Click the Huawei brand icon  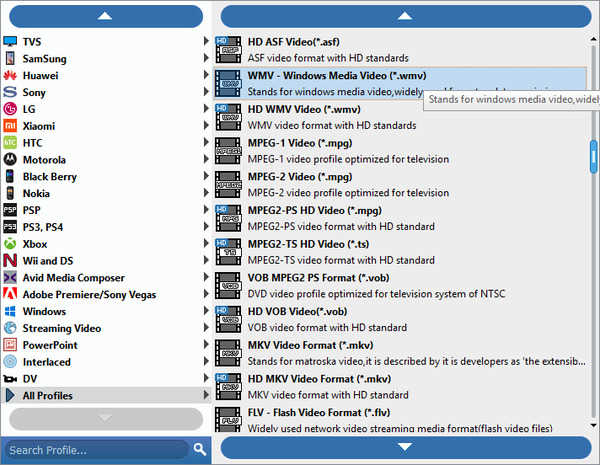(x=10, y=75)
